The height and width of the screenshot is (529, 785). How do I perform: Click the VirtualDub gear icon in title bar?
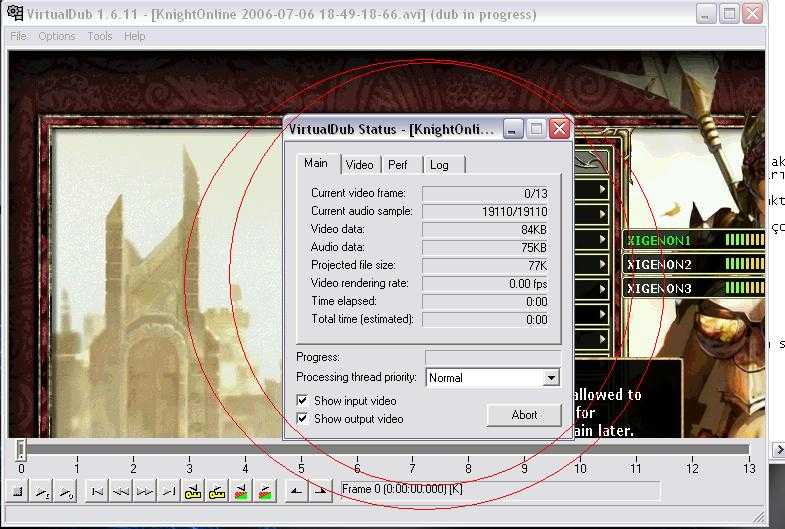tap(15, 13)
